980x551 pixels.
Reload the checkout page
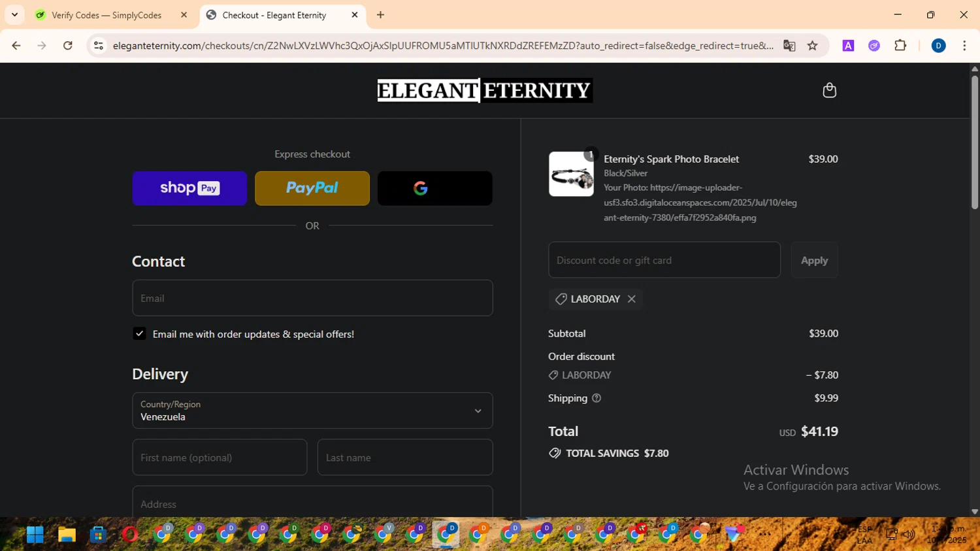(x=68, y=46)
